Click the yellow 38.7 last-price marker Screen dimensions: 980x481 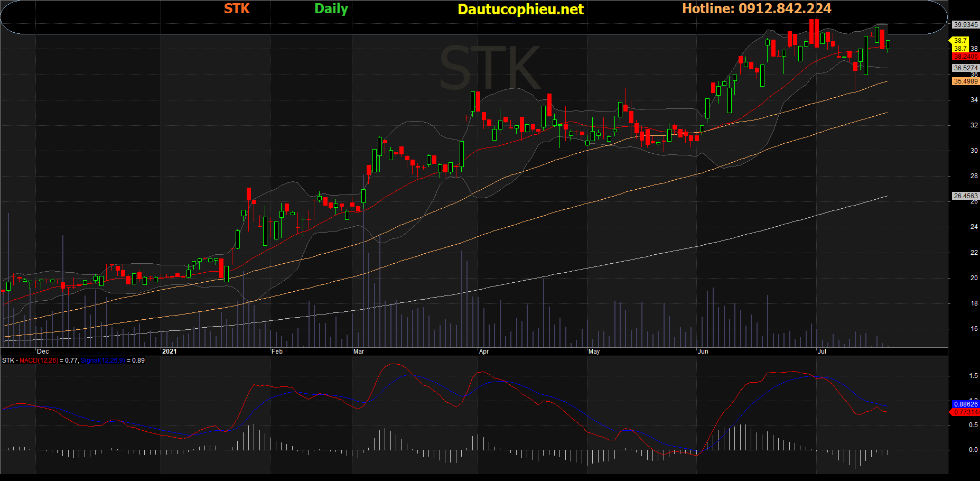coord(960,41)
